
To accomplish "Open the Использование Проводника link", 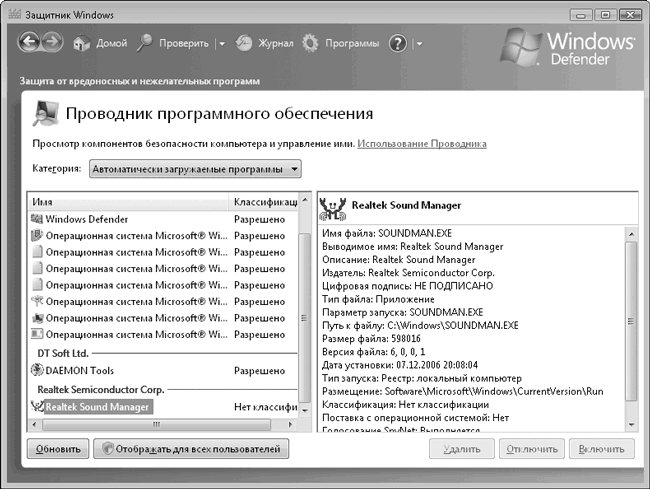I will pyautogui.click(x=421, y=144).
